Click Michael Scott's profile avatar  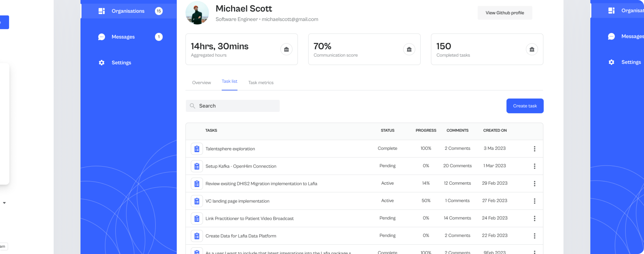[197, 13]
